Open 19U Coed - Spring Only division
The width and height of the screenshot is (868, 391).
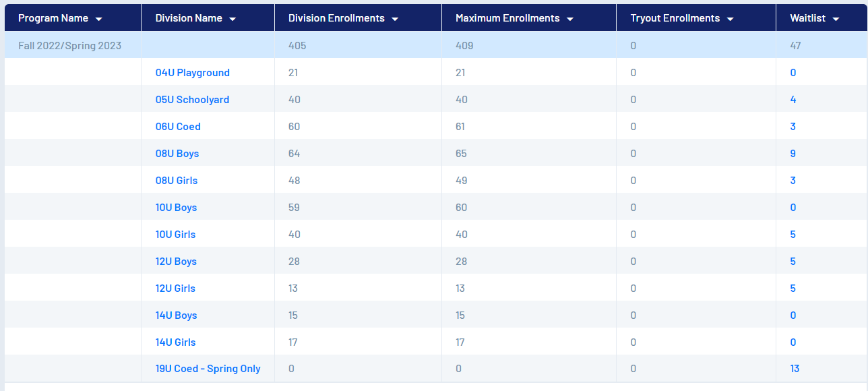coord(208,369)
